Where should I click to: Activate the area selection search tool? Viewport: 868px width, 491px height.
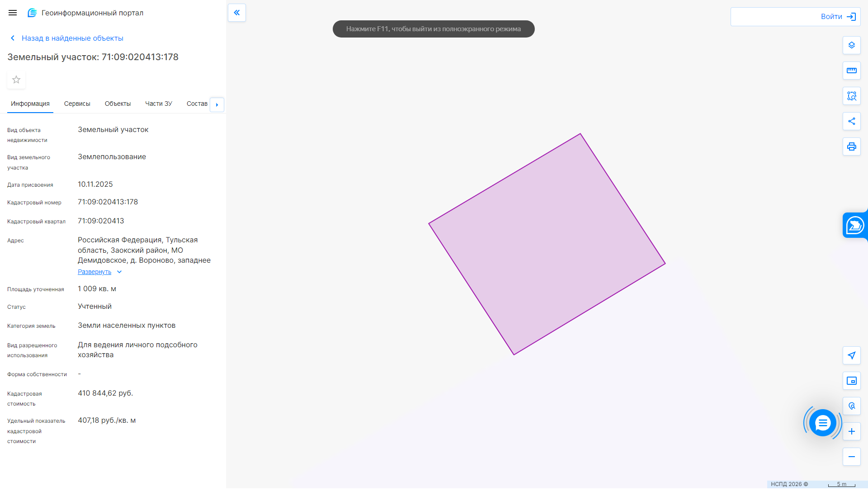click(851, 96)
